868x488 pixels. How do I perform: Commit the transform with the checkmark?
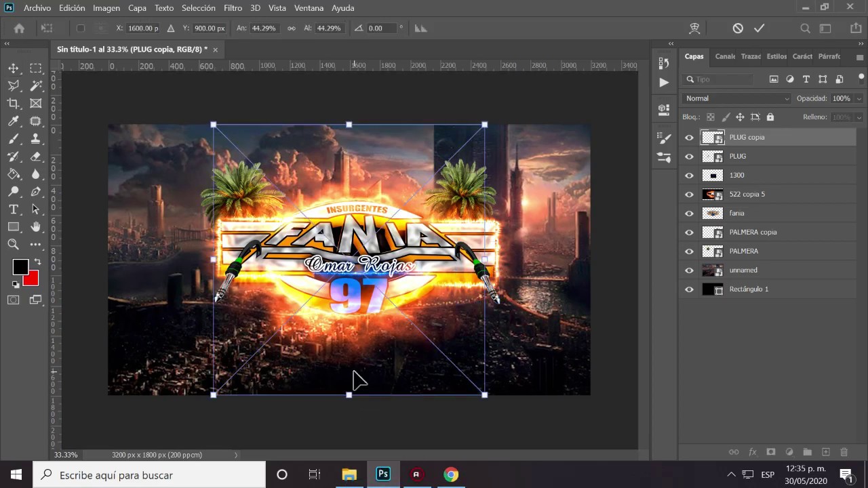click(759, 28)
